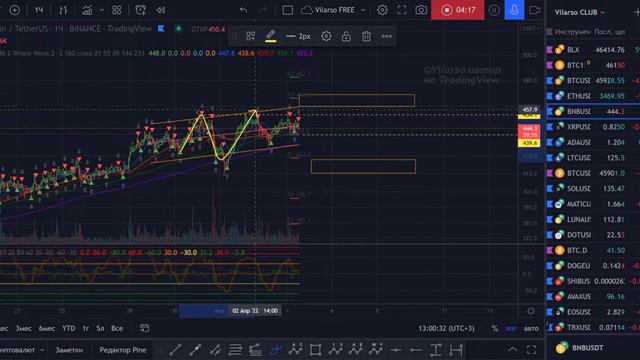Image resolution: width=640 pixels, height=360 pixels.
Task: Select ADAUS row in watchlist
Action: (593, 142)
